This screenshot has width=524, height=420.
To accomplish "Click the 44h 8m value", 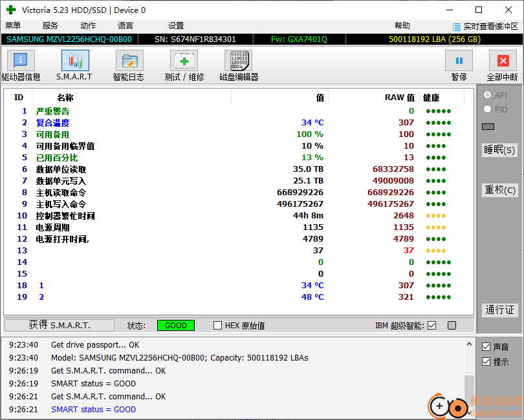I will coord(308,216).
